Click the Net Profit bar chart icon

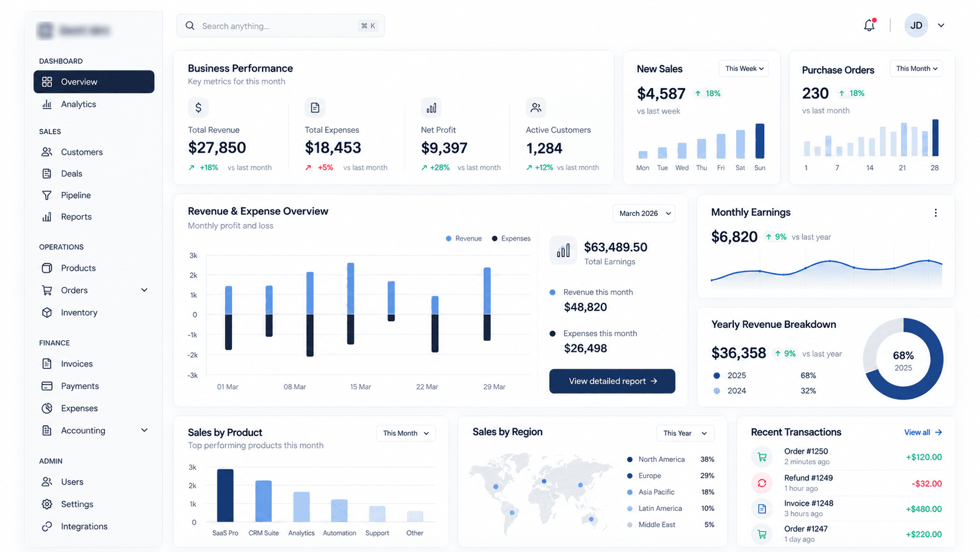[431, 107]
